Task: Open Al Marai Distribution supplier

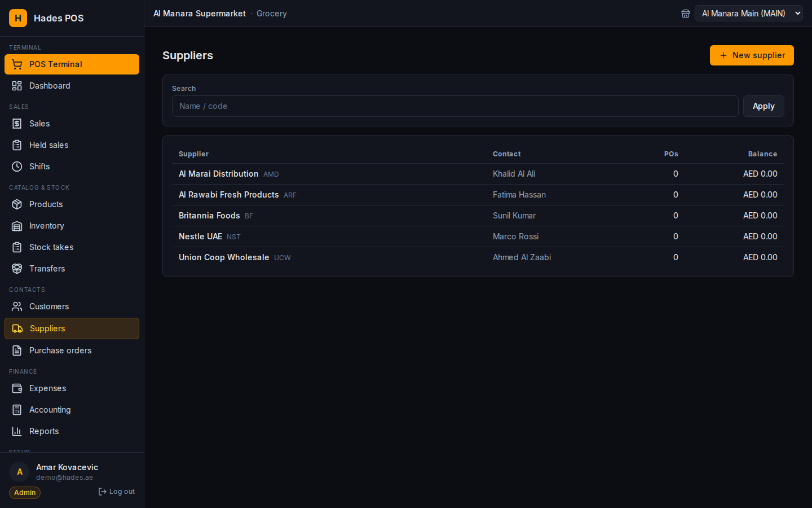Action: [218, 174]
